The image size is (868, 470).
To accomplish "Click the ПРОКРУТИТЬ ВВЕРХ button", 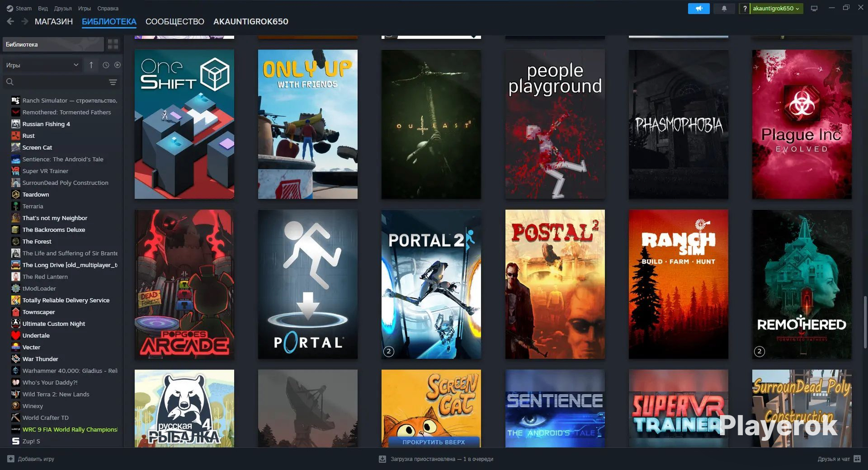I will [434, 442].
